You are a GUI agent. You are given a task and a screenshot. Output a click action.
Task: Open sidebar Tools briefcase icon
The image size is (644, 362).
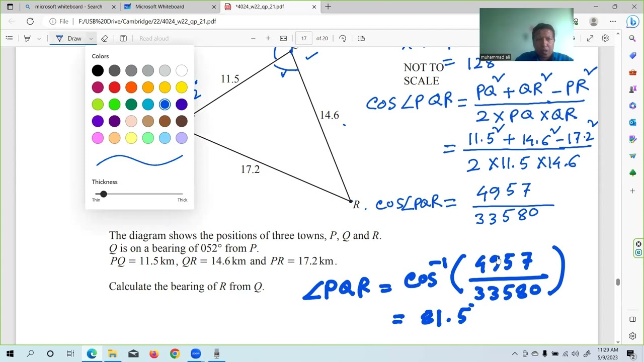pos(632,72)
